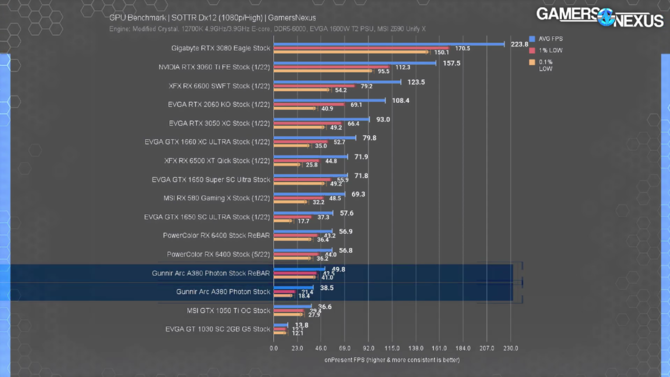Click the 57.6 average FPS value
The image size is (670, 377).
(x=347, y=213)
